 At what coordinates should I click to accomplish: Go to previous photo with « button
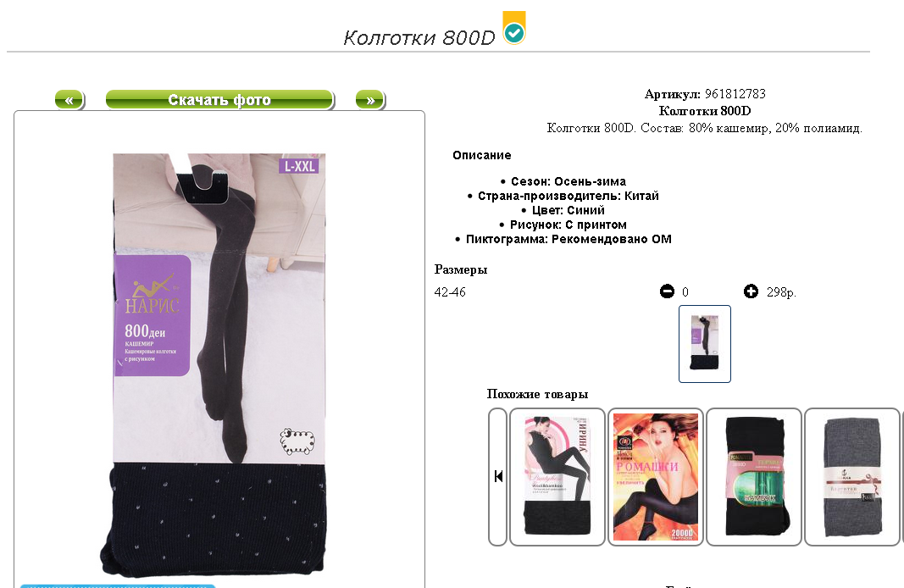coord(69,100)
